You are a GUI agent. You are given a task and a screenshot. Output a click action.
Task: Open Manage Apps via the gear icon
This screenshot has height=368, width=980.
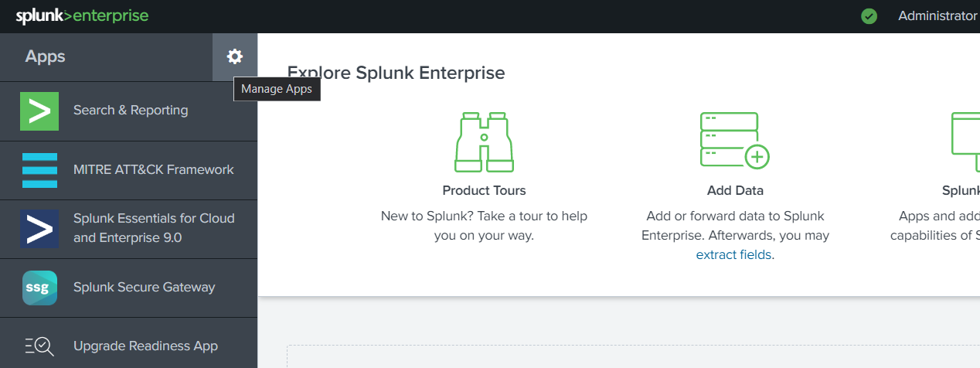[235, 56]
